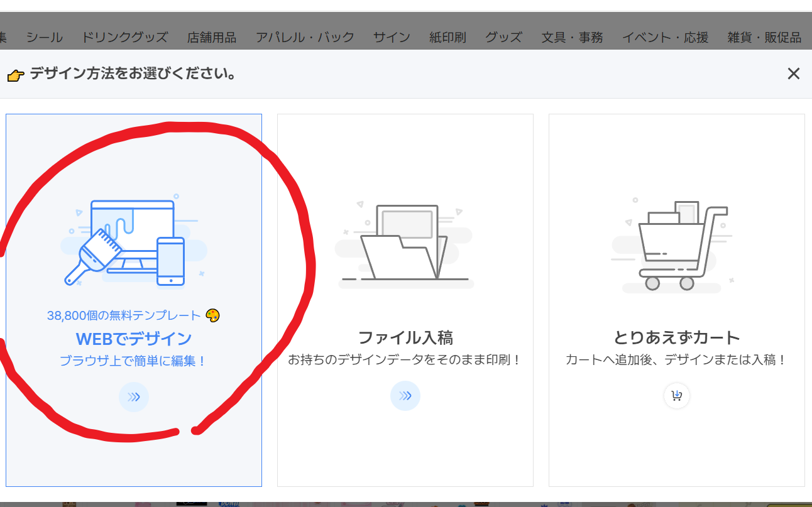Open the シール menu category
The image size is (812, 507).
[x=45, y=38]
